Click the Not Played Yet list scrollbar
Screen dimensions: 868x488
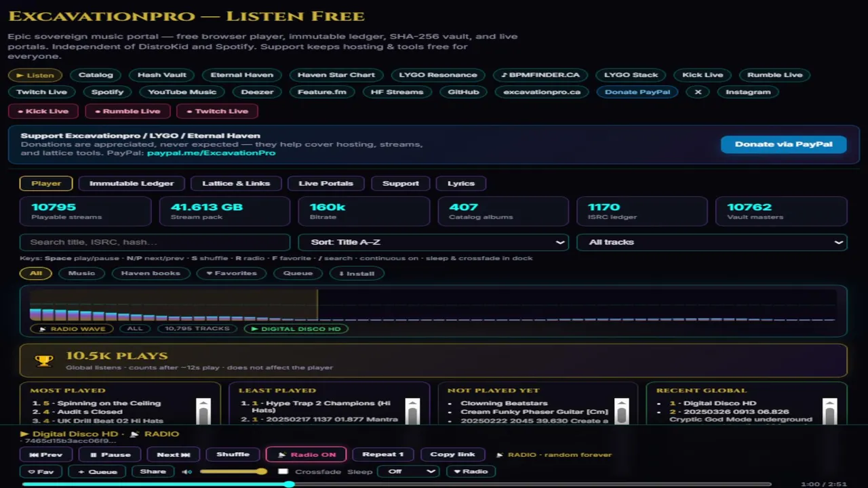620,411
